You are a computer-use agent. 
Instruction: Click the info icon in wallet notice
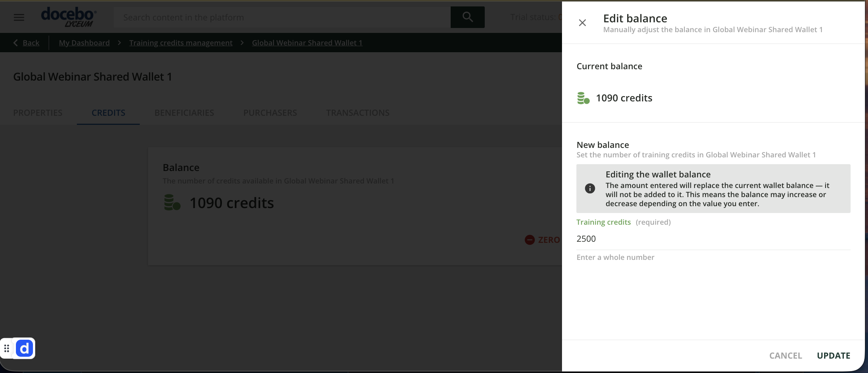coord(590,188)
